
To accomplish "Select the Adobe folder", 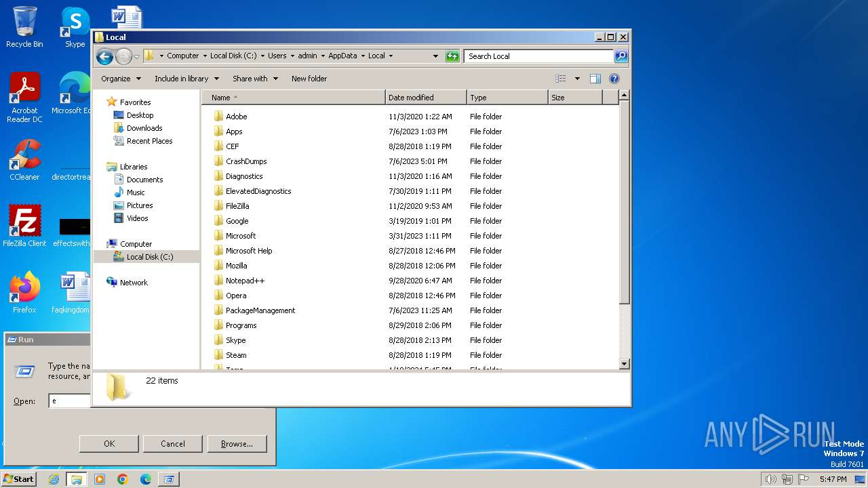I will point(236,117).
